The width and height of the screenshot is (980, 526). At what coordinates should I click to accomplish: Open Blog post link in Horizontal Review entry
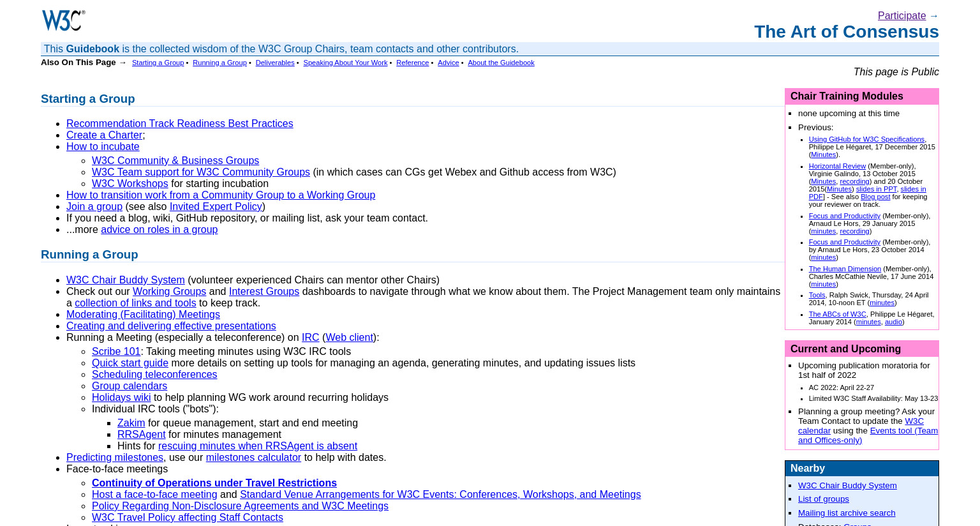[x=875, y=197]
